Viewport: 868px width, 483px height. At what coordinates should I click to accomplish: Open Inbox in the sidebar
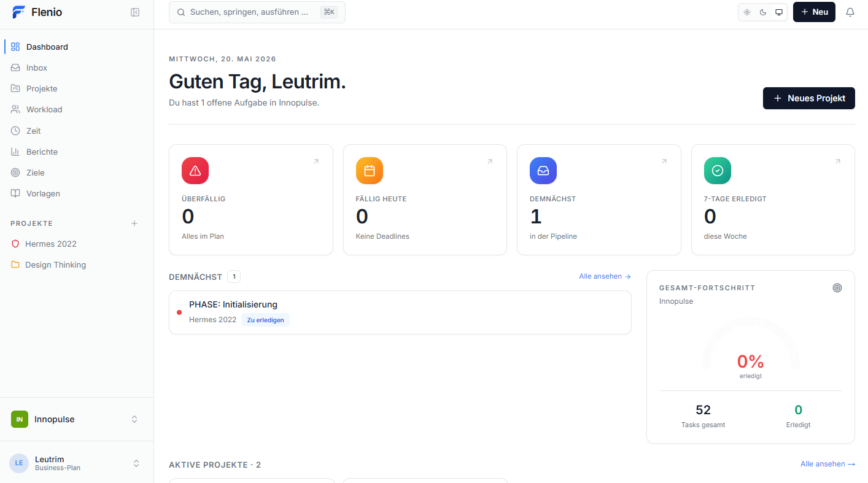point(77,68)
